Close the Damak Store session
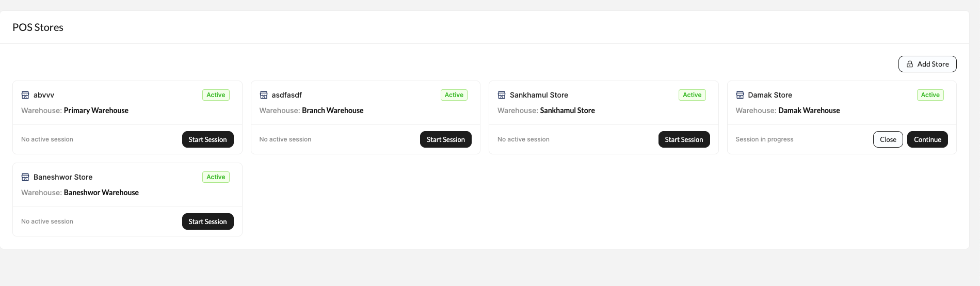 click(888, 139)
